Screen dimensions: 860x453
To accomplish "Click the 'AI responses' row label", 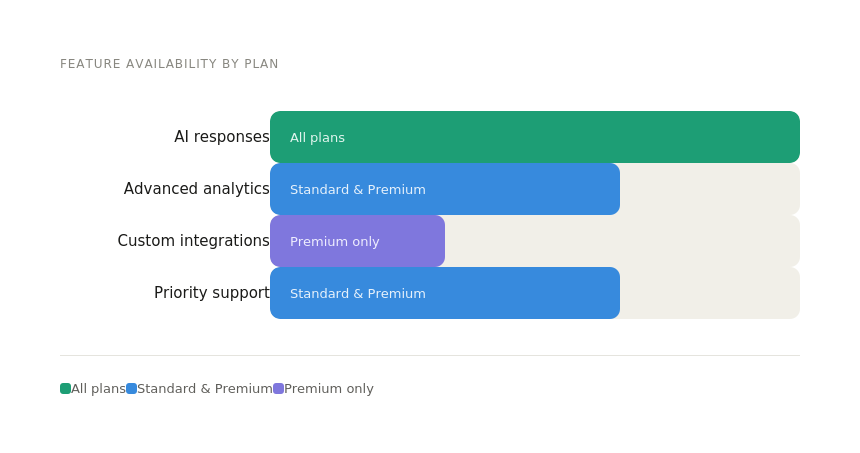I will pos(221,137).
